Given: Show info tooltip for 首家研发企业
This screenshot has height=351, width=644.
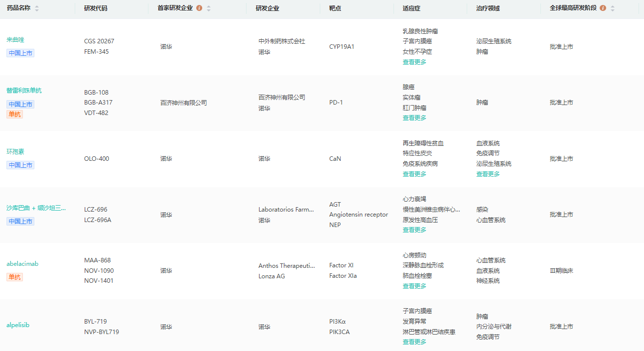Looking at the screenshot, I should click(x=199, y=8).
